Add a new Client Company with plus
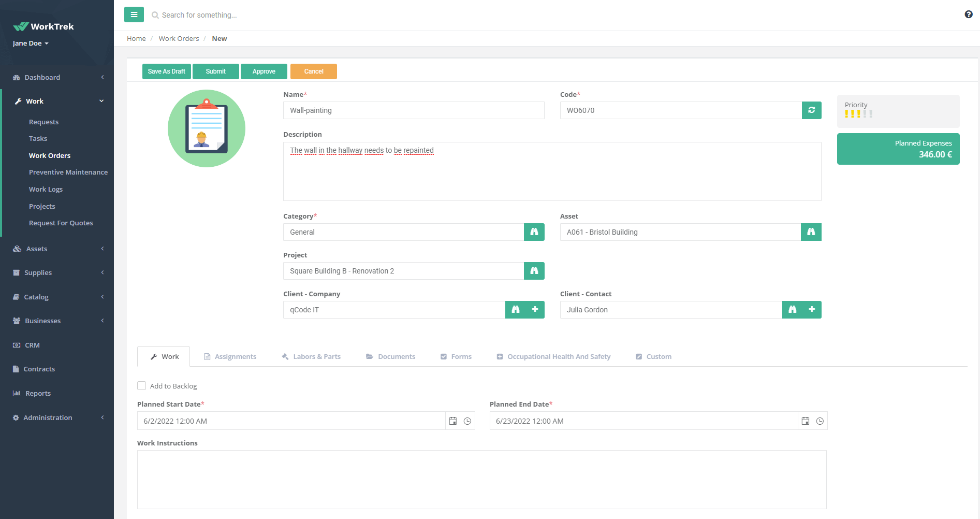Screen dimensions: 980x519 [x=535, y=310]
